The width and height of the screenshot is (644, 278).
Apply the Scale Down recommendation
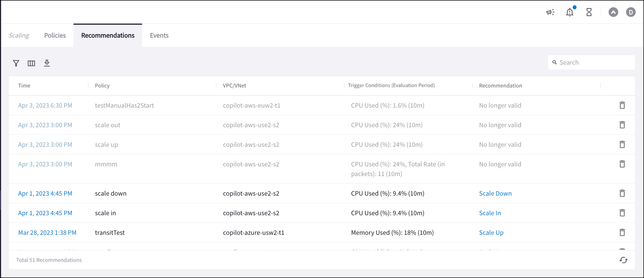[495, 193]
